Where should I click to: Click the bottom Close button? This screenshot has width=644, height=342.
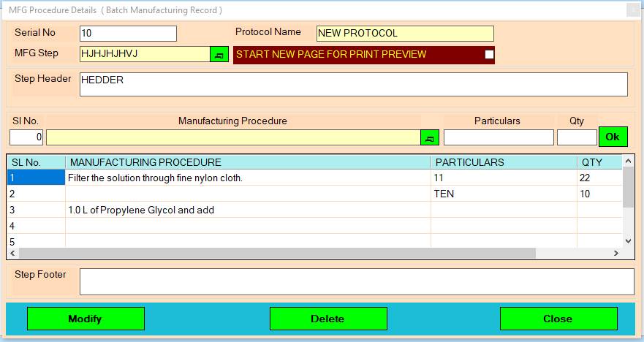[558, 319]
